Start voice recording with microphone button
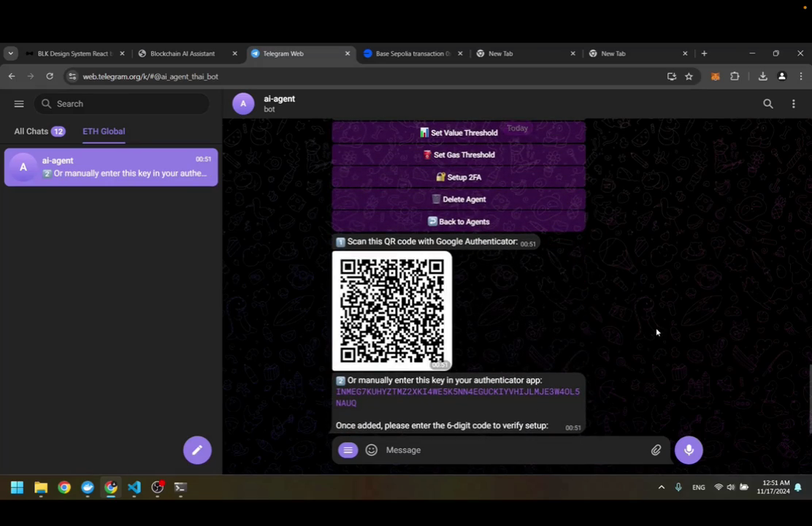Screen dimensions: 812x526 pyautogui.click(x=689, y=450)
